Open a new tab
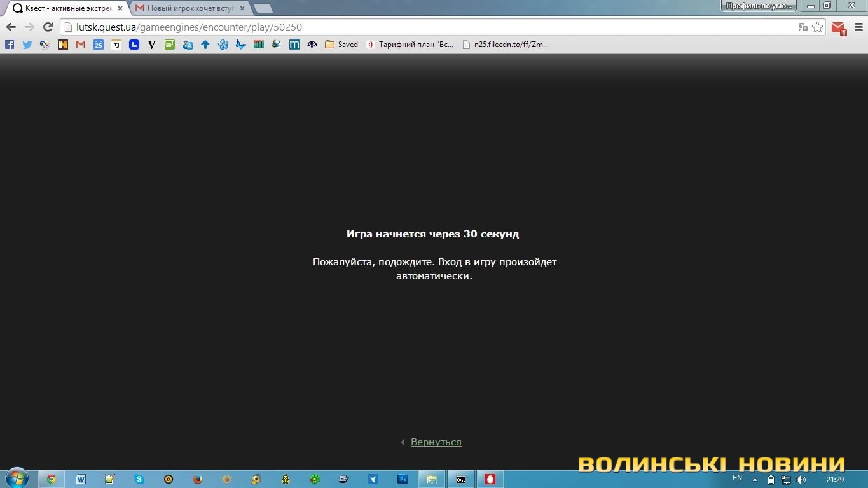 point(263,8)
